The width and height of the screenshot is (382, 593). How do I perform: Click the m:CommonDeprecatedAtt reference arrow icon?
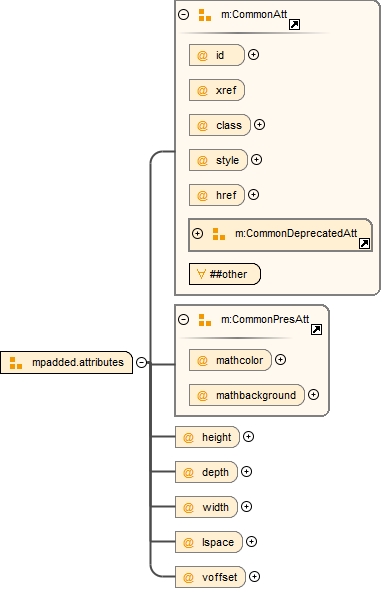click(x=364, y=244)
